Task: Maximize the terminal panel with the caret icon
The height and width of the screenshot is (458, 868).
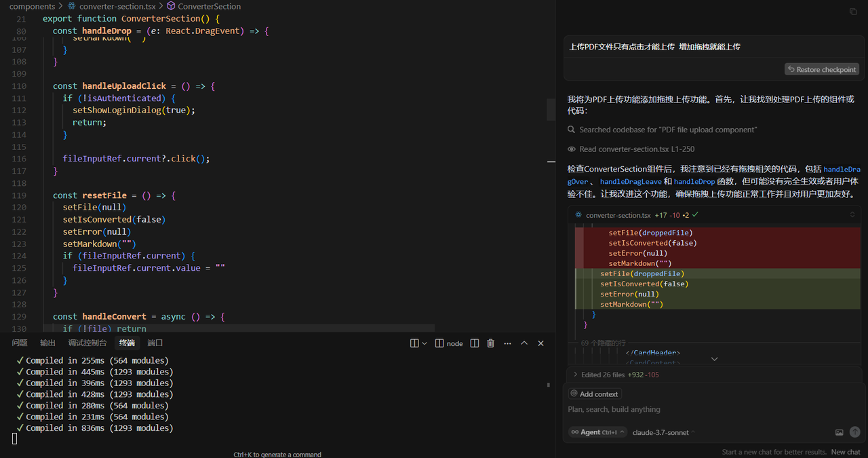Action: coord(524,343)
